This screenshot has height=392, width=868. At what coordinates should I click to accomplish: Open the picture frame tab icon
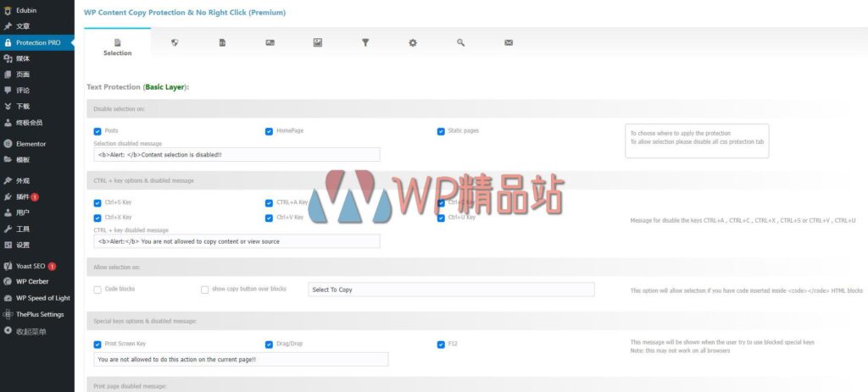click(318, 42)
